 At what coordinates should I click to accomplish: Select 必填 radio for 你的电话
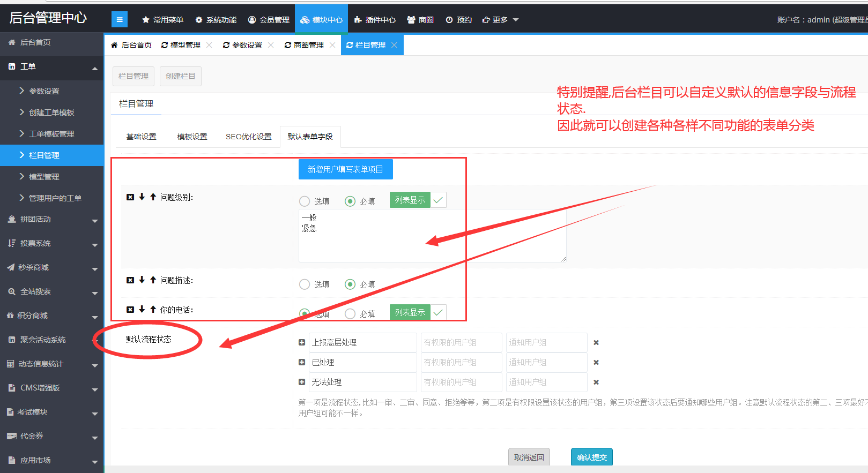pos(350,314)
